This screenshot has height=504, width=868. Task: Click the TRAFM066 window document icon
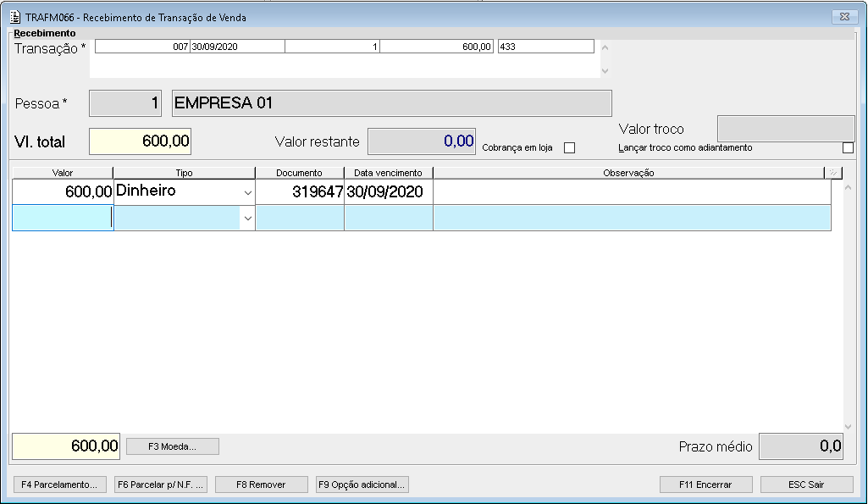click(15, 17)
